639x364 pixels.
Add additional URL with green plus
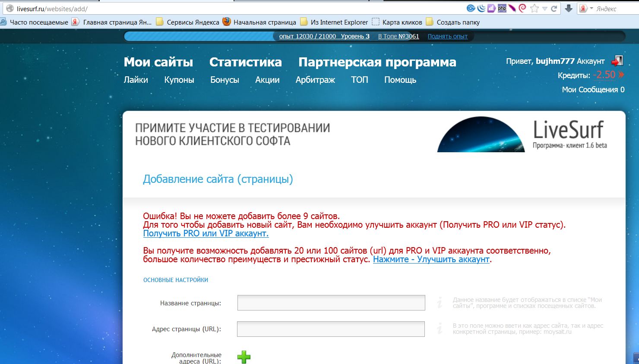244,357
